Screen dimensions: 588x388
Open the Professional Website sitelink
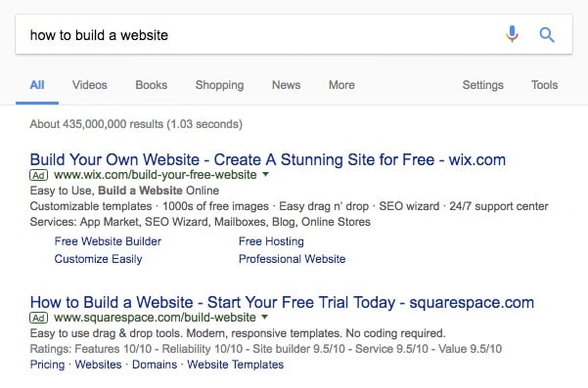[x=293, y=259]
